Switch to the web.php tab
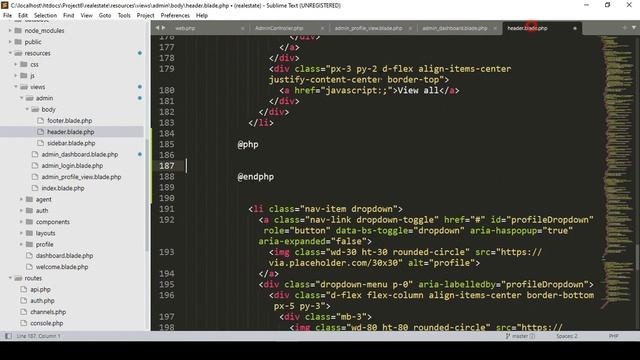The width and height of the screenshot is (640, 360). click(x=185, y=28)
